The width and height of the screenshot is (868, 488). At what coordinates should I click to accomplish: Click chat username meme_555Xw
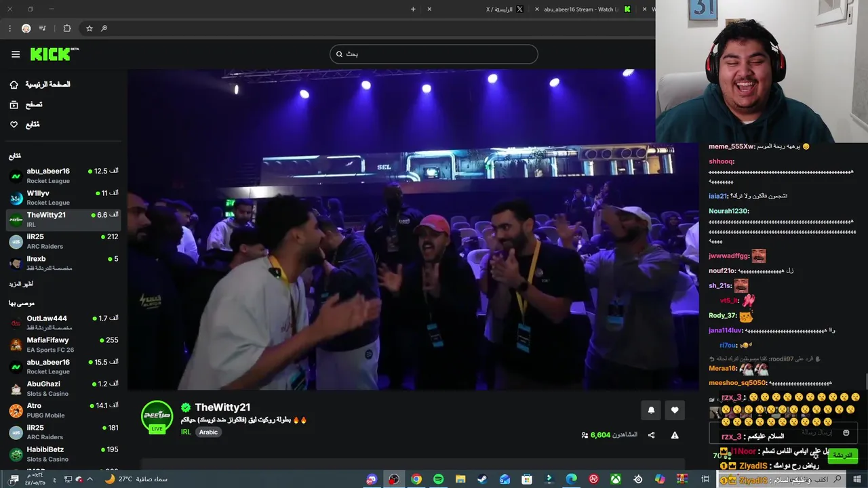click(x=732, y=146)
